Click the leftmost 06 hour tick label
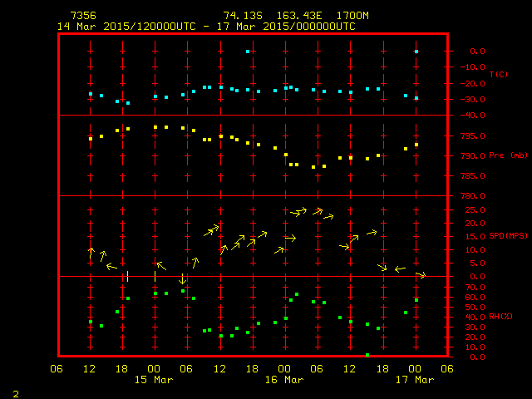The height and width of the screenshot is (399, 532). click(57, 368)
